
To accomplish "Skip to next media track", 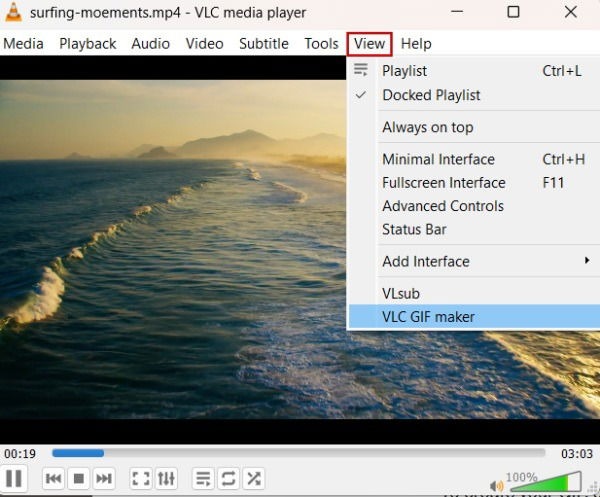I will coord(104,479).
